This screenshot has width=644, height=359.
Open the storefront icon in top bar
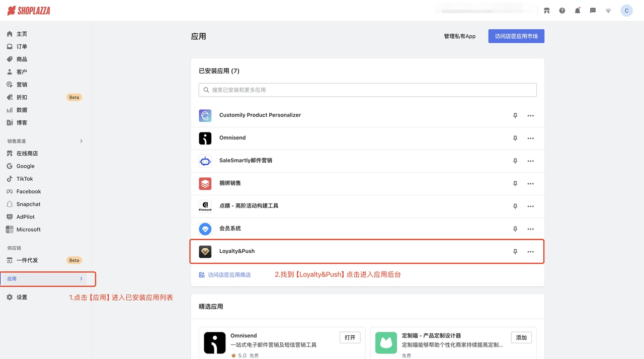pyautogui.click(x=547, y=11)
